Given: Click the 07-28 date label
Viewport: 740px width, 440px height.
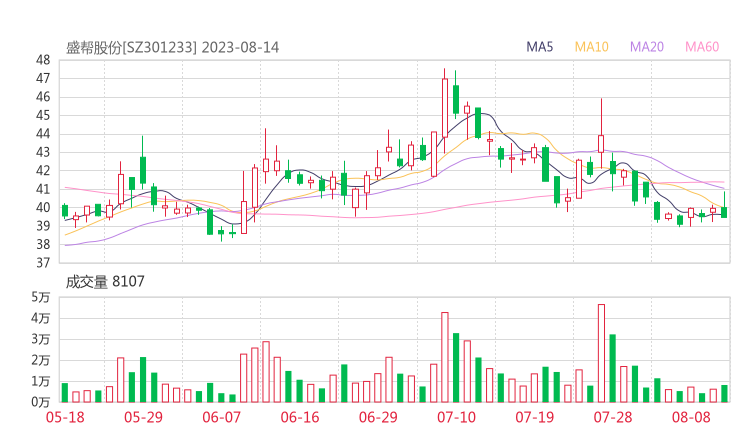Looking at the screenshot, I should pos(613,417).
